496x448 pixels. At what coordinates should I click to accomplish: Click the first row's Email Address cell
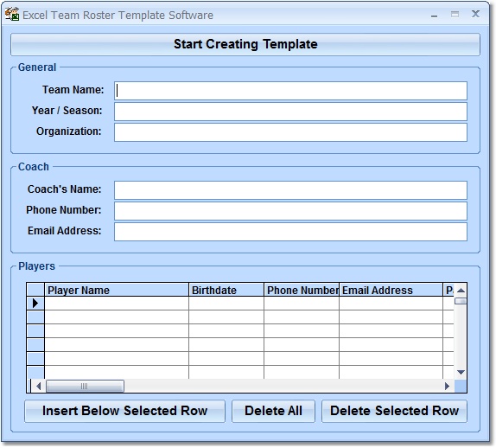coord(391,304)
